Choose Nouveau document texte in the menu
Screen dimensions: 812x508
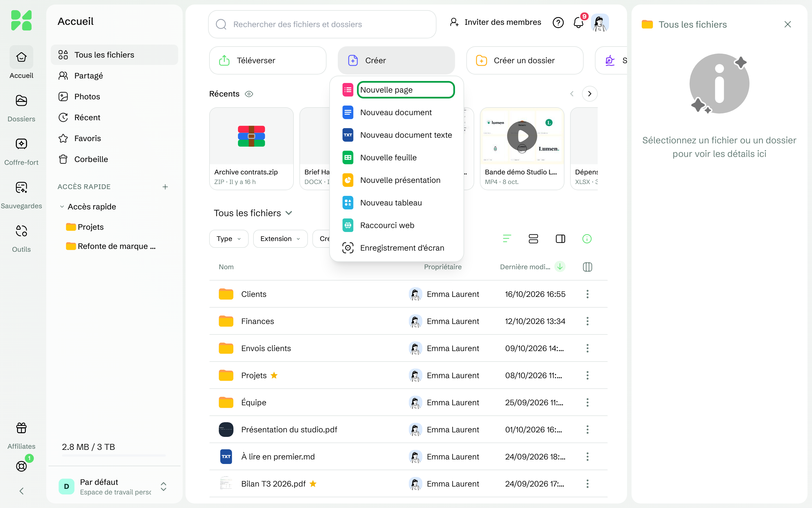click(x=397, y=135)
